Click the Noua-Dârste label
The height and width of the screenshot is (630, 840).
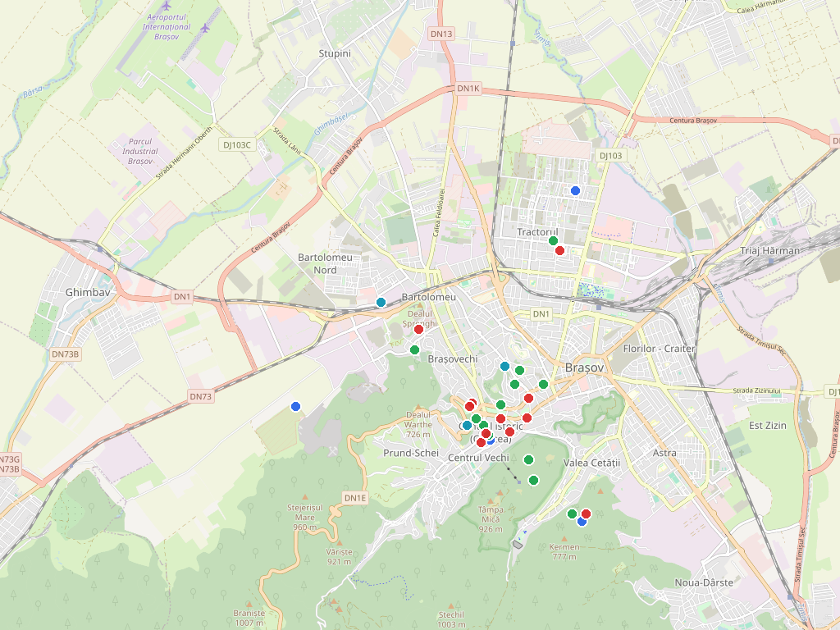point(704,582)
